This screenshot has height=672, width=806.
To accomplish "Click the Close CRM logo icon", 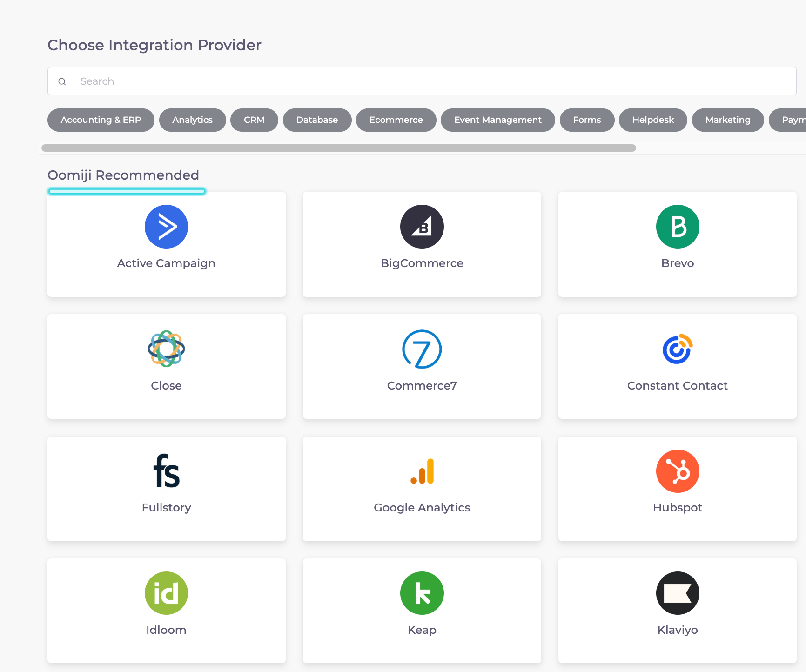I will [166, 349].
